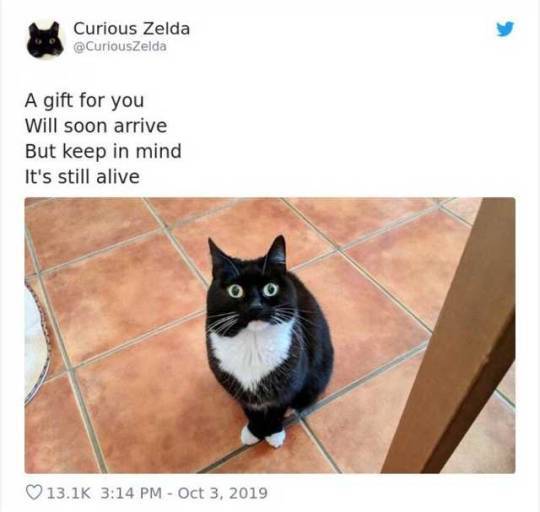The image size is (540, 512).
Task: Click the cat's white front paws
Action: 263,437
